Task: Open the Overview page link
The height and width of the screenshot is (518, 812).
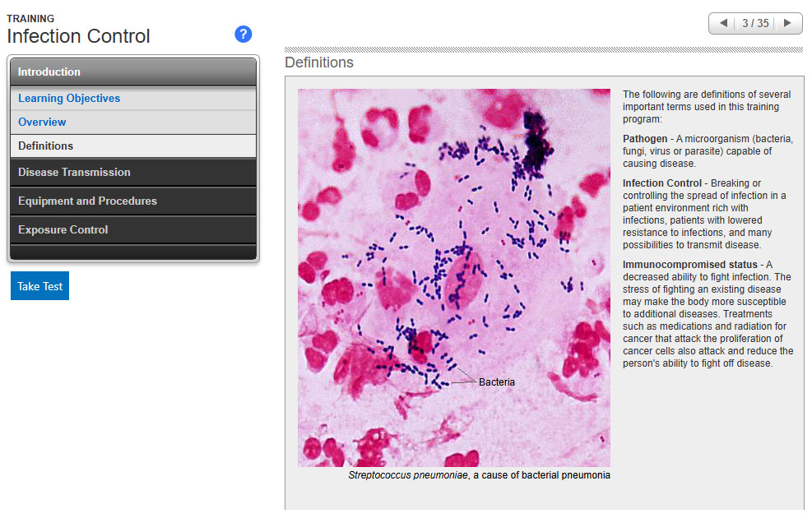Action: point(42,123)
